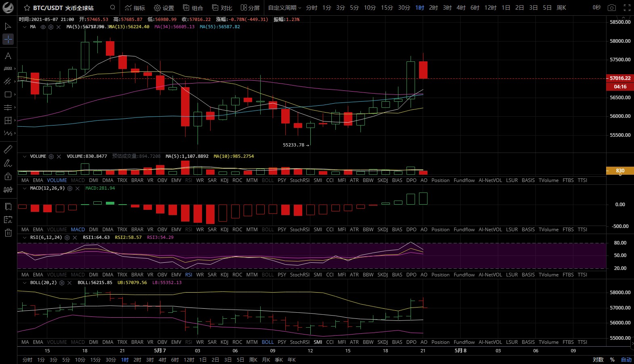The height and width of the screenshot is (364, 634).
Task: Open the 指标 indicators button
Action: [135, 8]
